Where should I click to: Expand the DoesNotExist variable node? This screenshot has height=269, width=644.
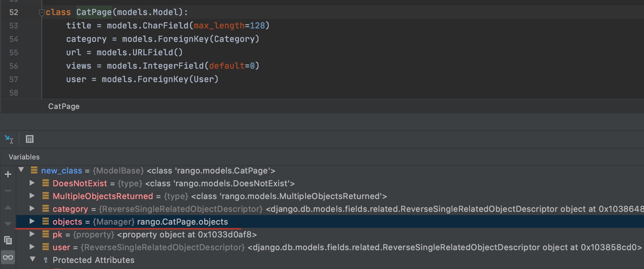32,183
